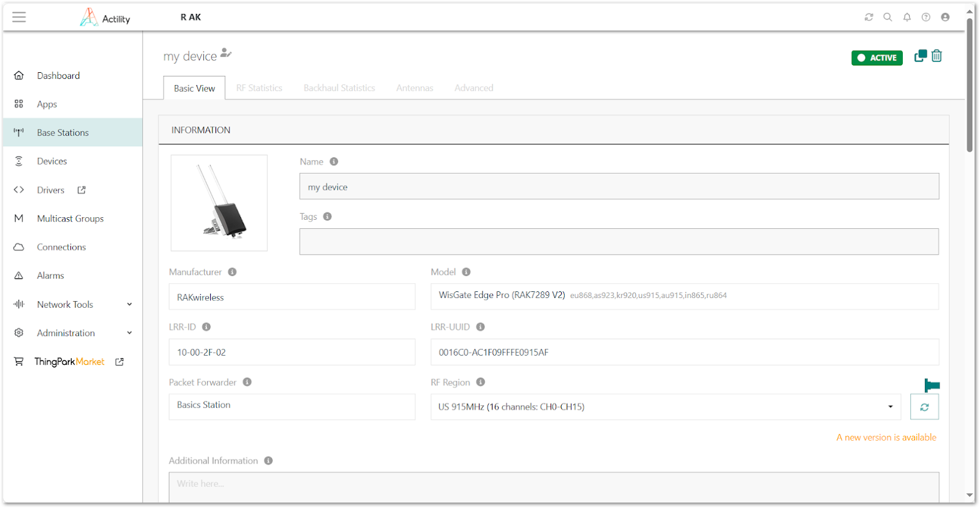The height and width of the screenshot is (508, 980).
Task: Go to Dashboard in the sidebar
Action: [58, 75]
